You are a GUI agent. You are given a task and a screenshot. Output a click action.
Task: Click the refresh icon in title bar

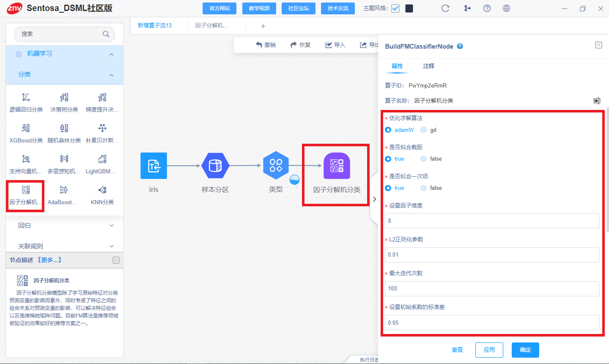pos(445,8)
